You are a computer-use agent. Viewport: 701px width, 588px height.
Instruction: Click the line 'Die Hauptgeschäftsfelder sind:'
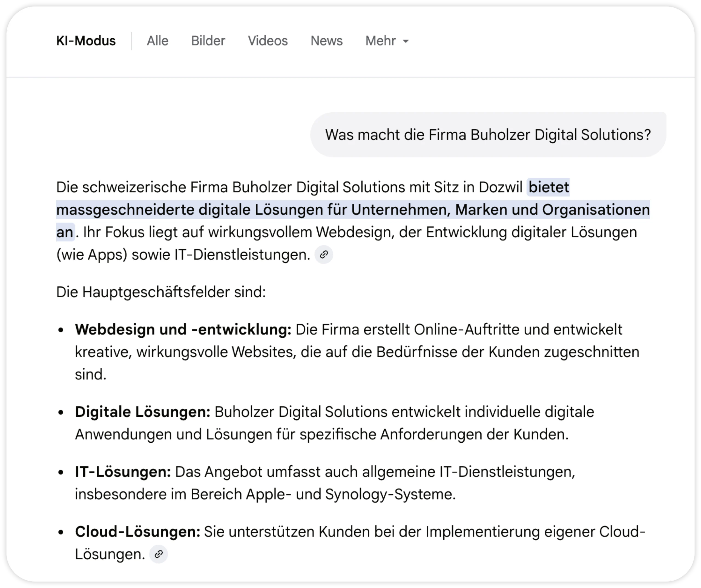[161, 292]
